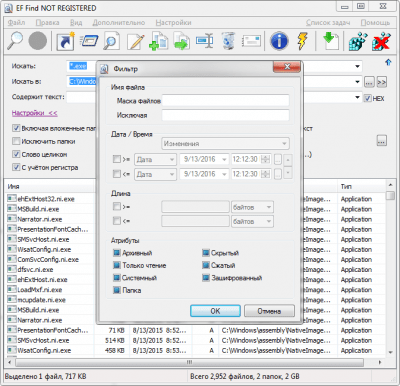Click the Run command toolbar icon
Screen dimensions: 400x386
(x=89, y=41)
